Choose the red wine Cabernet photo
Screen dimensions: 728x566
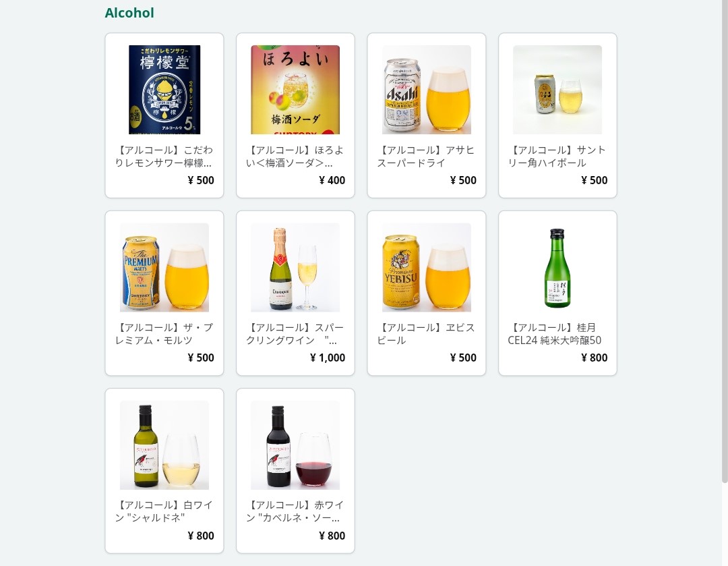point(295,445)
